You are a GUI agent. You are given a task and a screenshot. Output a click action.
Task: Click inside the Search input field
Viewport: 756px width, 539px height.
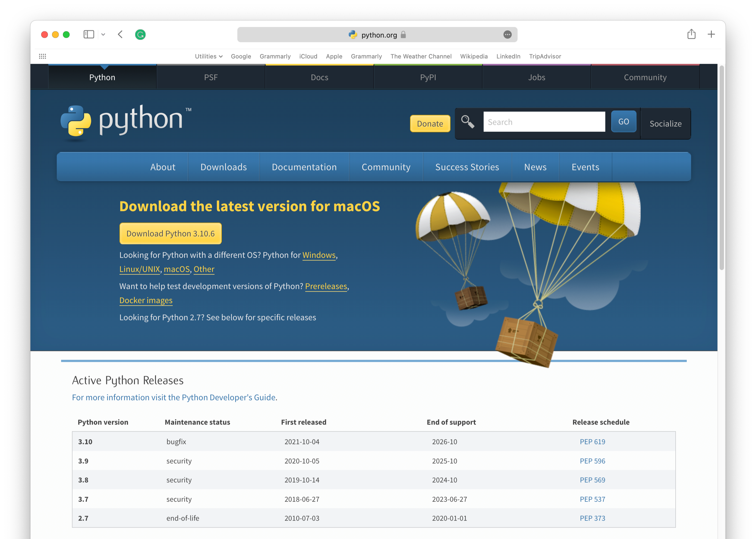click(544, 122)
